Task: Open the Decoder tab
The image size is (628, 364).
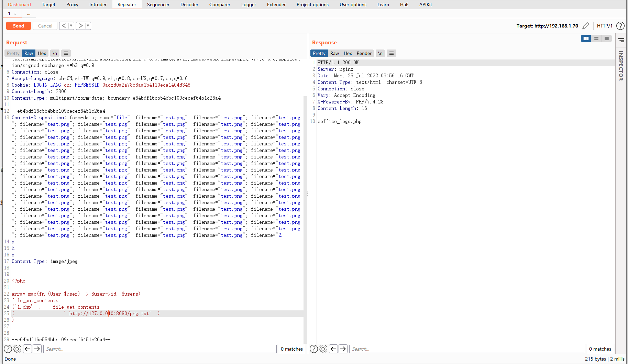Action: coord(189,4)
